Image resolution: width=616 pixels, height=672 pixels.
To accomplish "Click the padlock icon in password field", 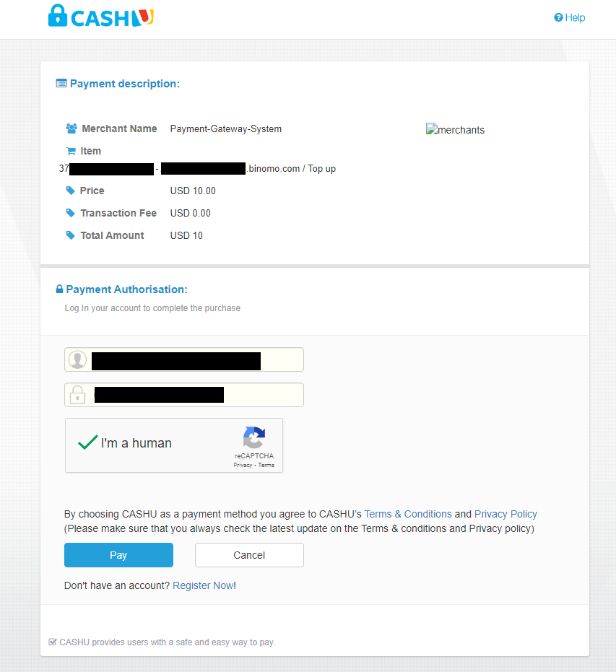I will pos(77,395).
